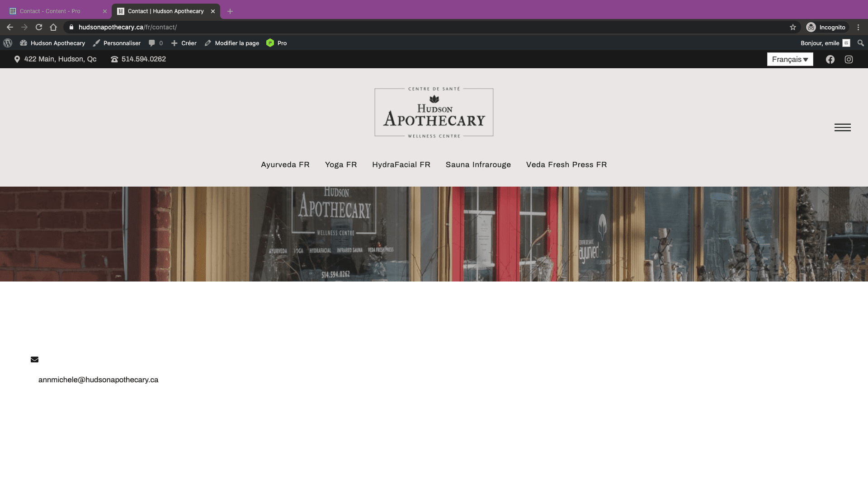Click the Incognito profile indicator
The width and height of the screenshot is (868, 488).
coord(826,27)
